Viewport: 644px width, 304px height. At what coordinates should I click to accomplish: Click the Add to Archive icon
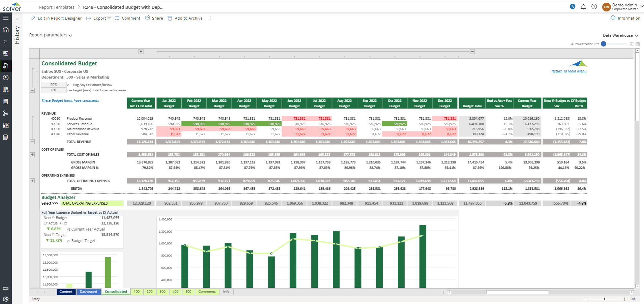coord(170,18)
